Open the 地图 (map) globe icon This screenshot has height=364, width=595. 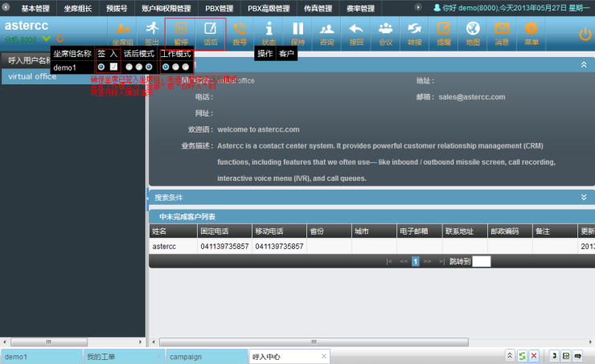473,32
